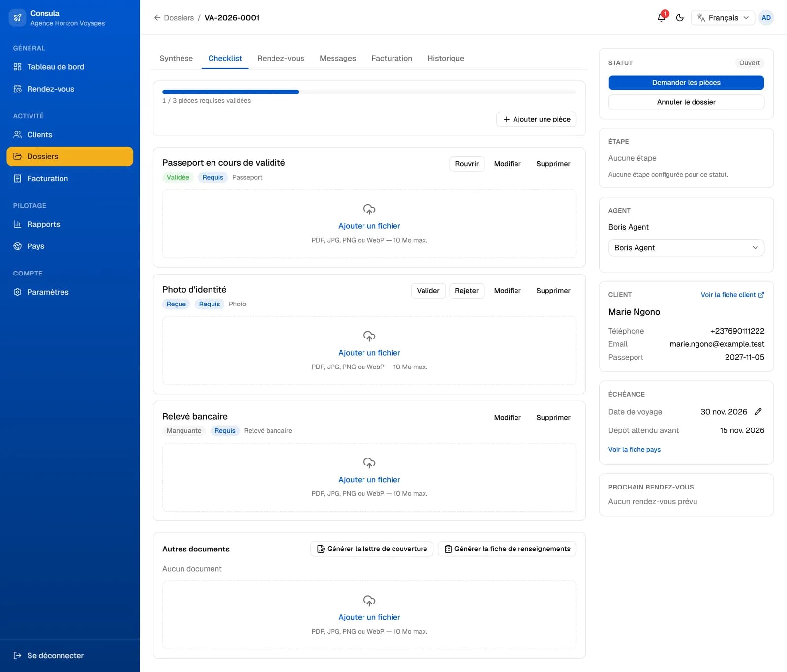Open the Facturation tab
Image resolution: width=787 pixels, height=672 pixels.
pos(392,58)
